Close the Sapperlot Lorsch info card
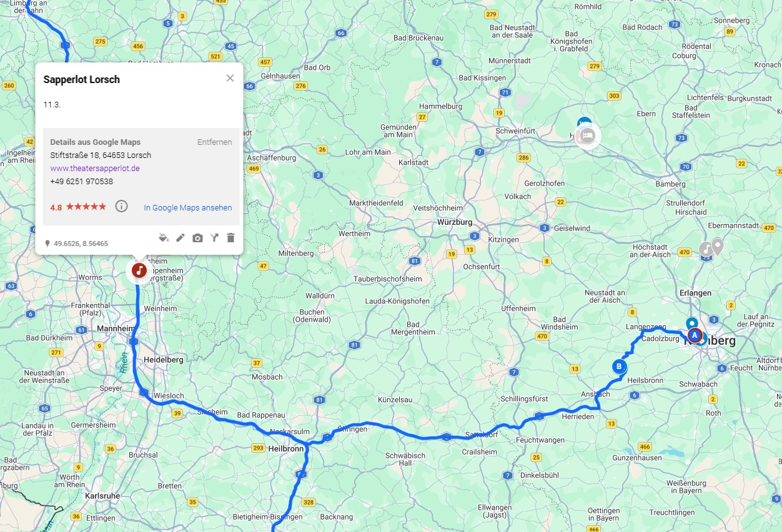782x532 pixels. [x=230, y=78]
